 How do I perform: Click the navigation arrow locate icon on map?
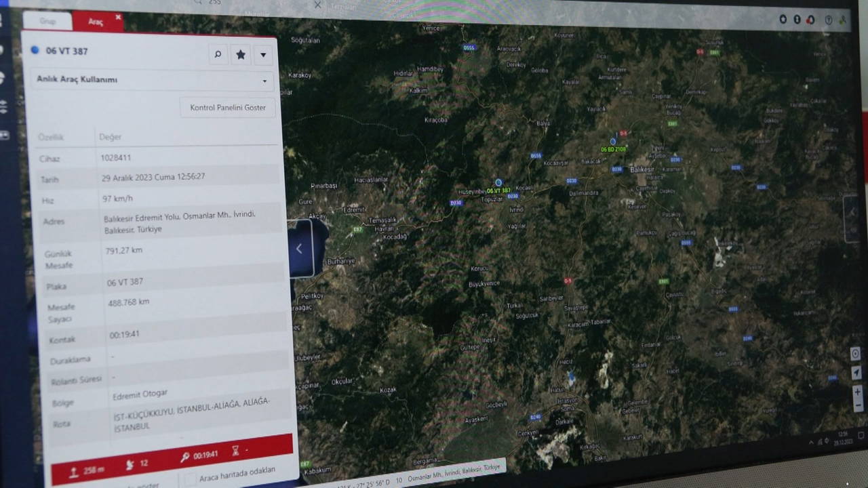pos(856,373)
